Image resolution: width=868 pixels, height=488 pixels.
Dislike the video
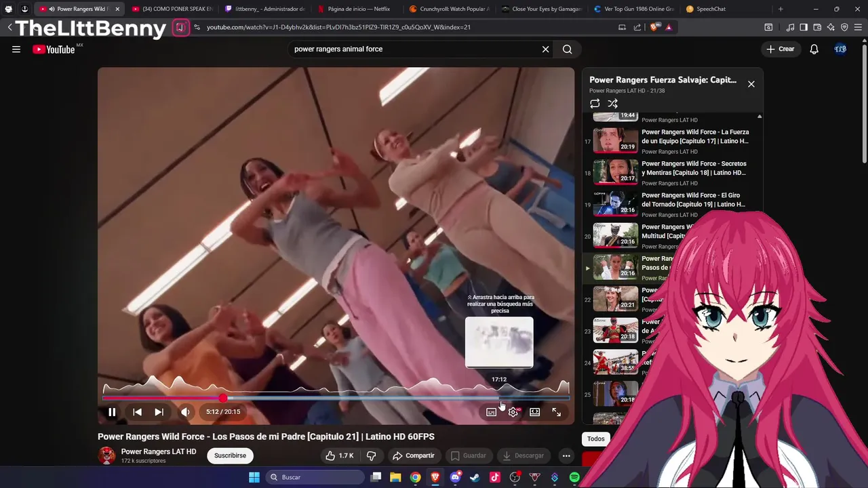click(x=371, y=455)
